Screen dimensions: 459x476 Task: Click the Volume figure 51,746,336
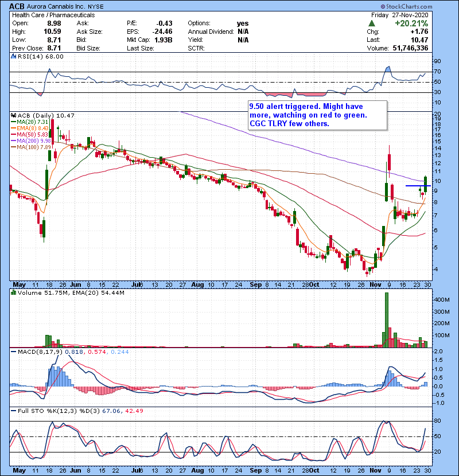point(410,48)
